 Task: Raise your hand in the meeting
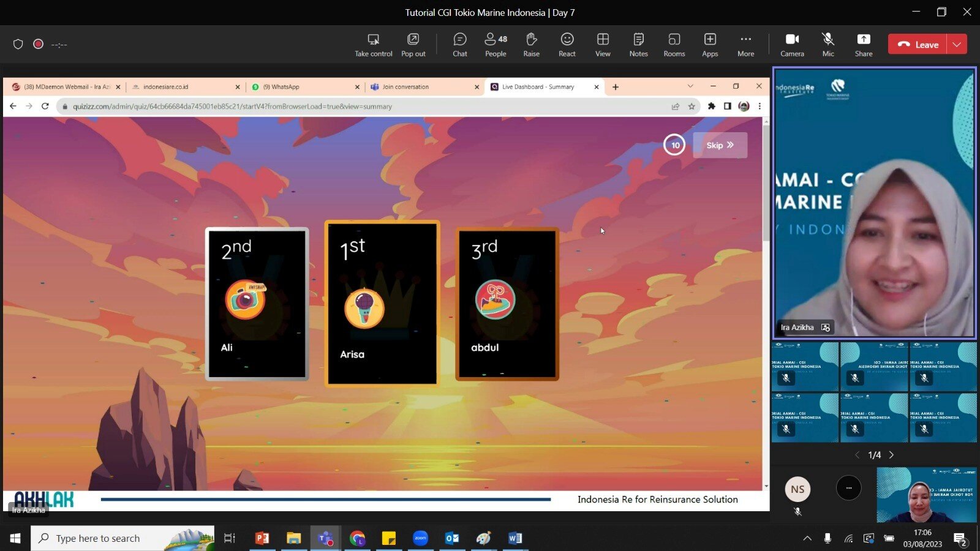pyautogui.click(x=531, y=45)
